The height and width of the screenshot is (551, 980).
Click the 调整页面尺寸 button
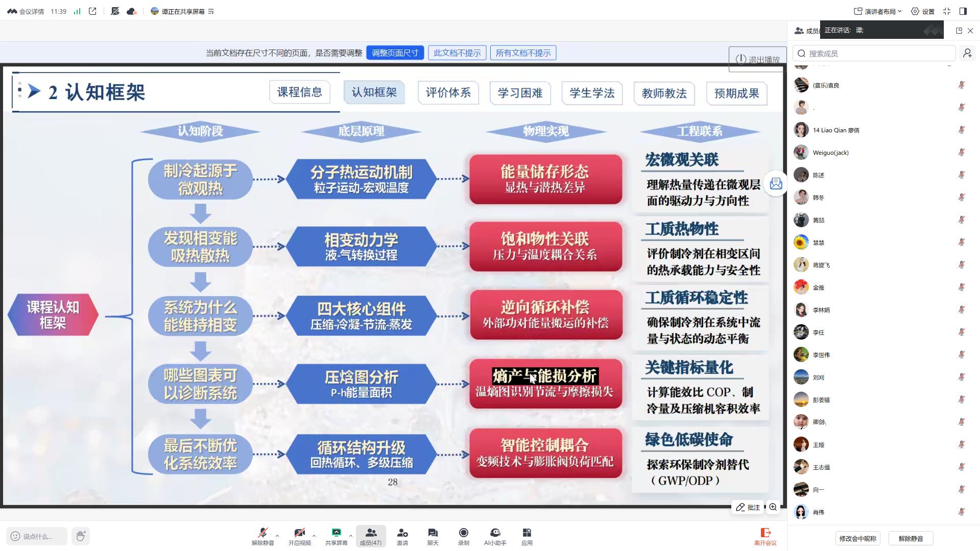395,53
